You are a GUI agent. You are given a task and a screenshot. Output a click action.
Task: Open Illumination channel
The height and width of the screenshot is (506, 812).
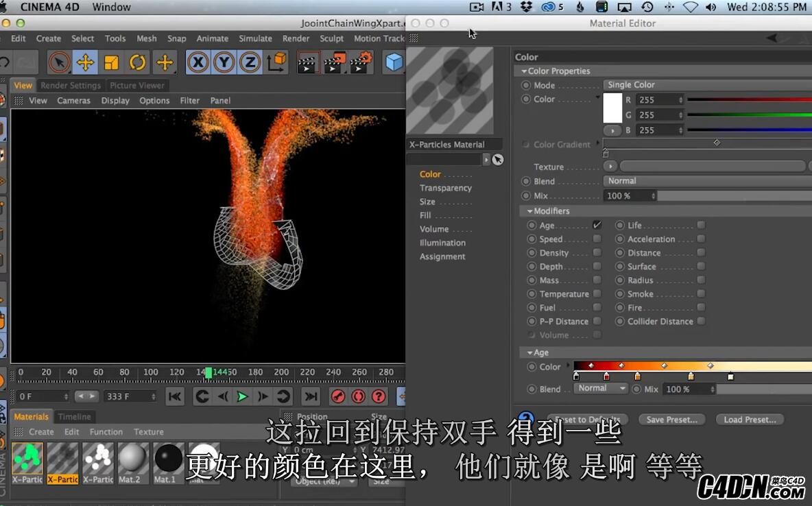pyautogui.click(x=442, y=243)
